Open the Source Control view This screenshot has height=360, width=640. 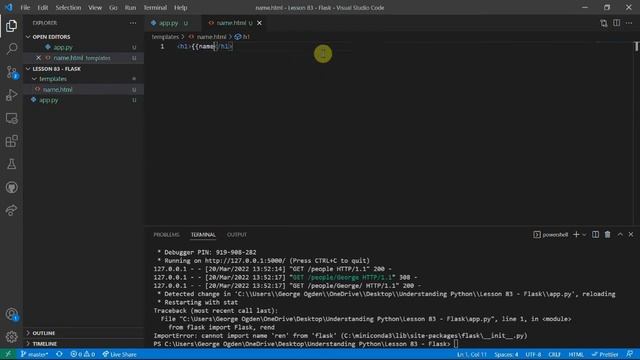click(11, 72)
